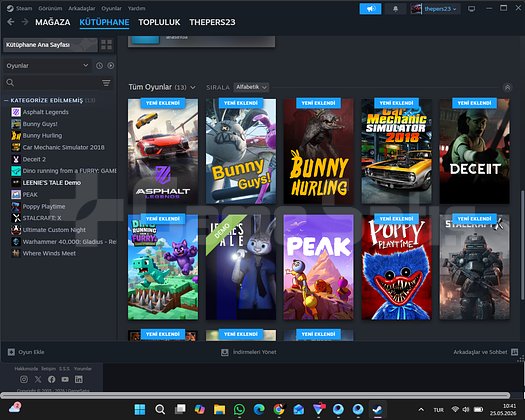The image size is (525, 420).
Task: Click the Steam taskbar icon
Action: tap(378, 409)
